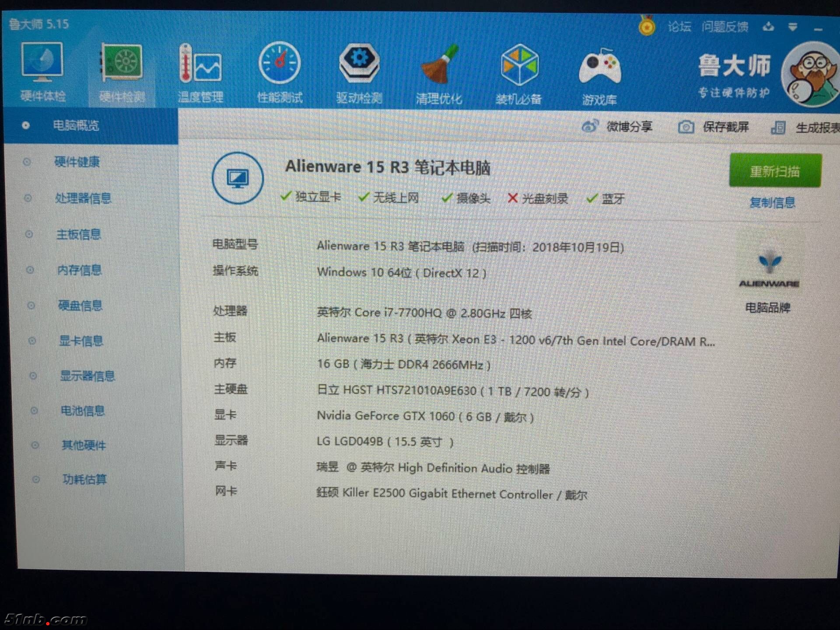Share via 微博分享 icon
This screenshot has height=630, width=840.
590,127
